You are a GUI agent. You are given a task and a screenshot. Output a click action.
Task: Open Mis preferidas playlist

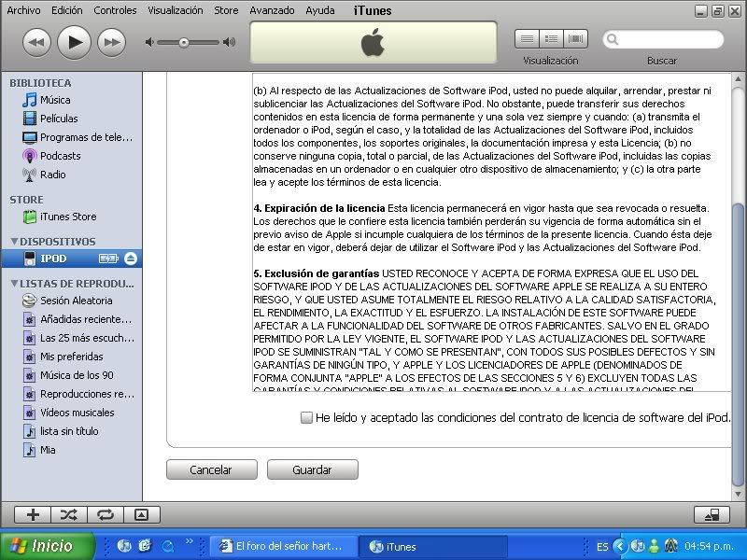coord(72,357)
